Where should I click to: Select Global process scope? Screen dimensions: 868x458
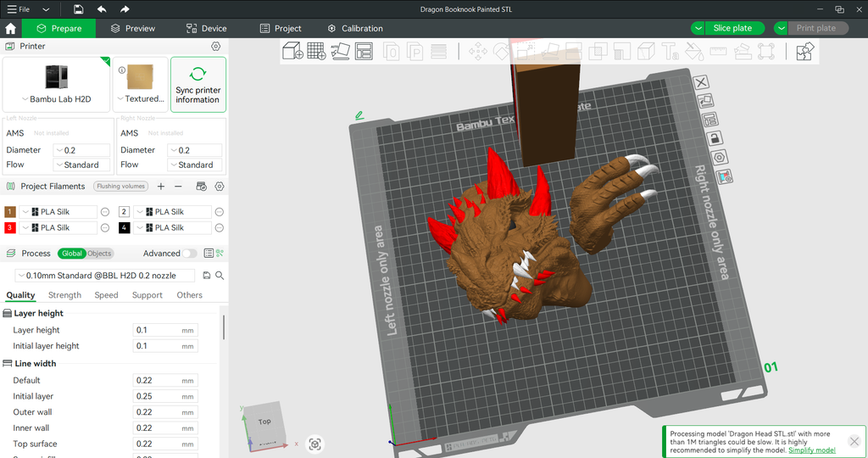pyautogui.click(x=72, y=254)
